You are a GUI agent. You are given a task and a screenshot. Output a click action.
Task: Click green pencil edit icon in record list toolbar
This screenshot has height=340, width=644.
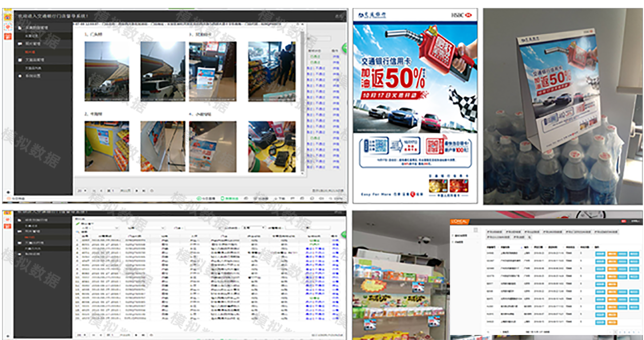[77, 224]
